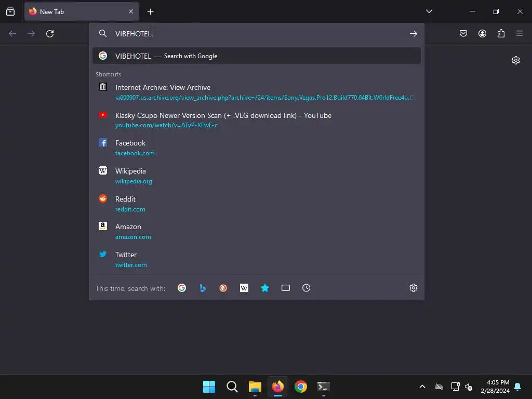Show hidden system tray icons
The height and width of the screenshot is (399, 532).
422,387
